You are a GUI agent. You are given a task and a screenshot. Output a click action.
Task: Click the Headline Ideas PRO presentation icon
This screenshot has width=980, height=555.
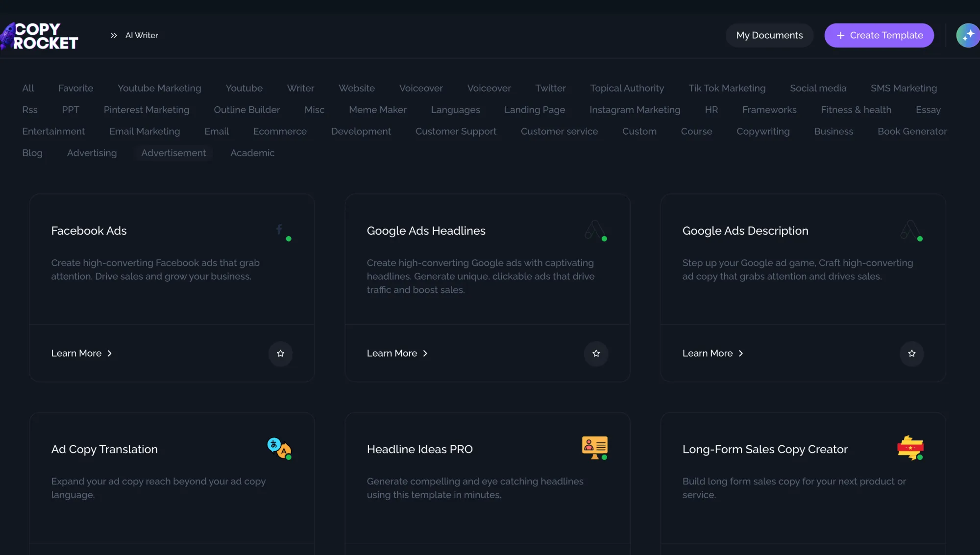594,447
